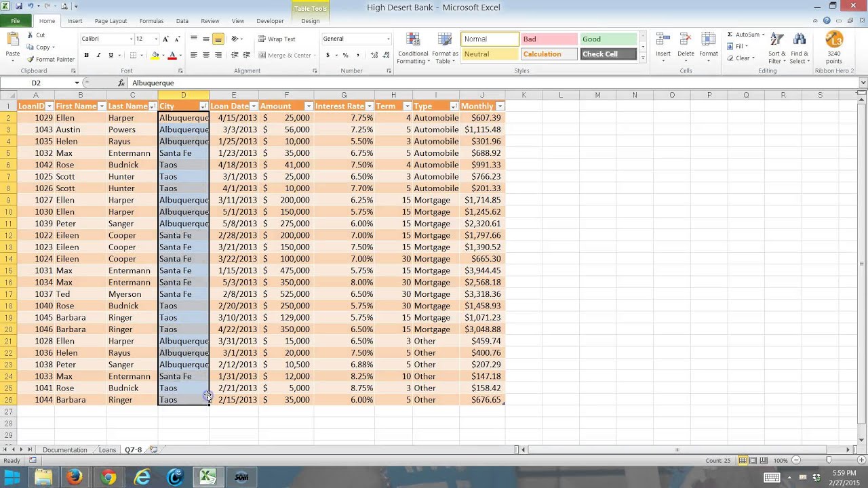Image resolution: width=868 pixels, height=488 pixels.
Task: Open the Borders button in the Font group
Action: (x=133, y=55)
